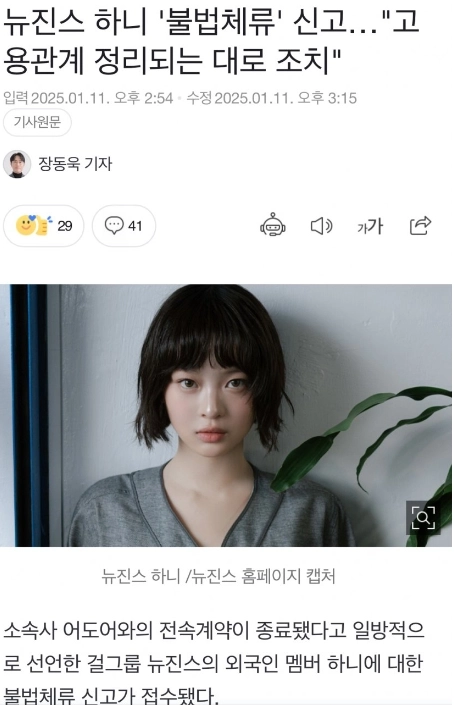Click the comment count 41
This screenshot has width=454, height=705.
point(135,226)
